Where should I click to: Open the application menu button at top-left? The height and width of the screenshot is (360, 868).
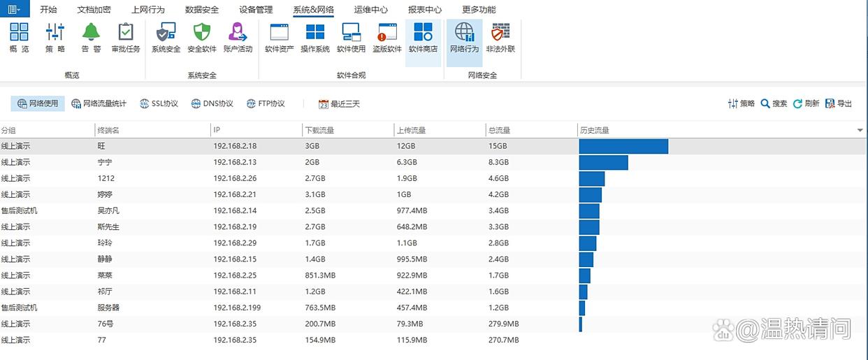[14, 9]
